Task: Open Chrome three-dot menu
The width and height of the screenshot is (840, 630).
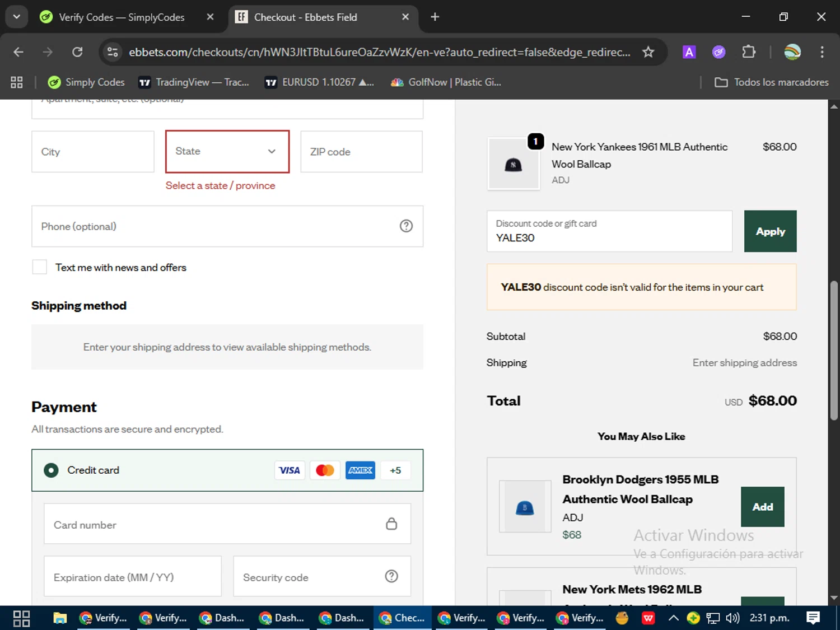Action: tap(822, 52)
